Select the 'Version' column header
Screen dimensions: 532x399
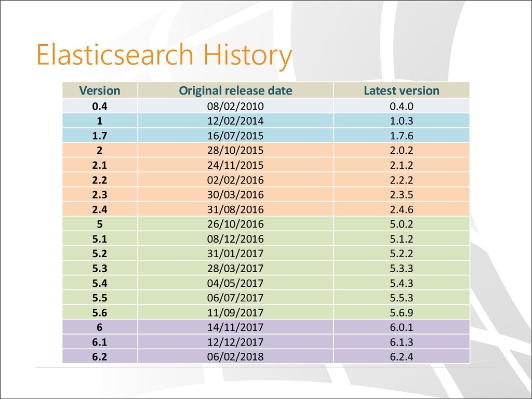pyautogui.click(x=100, y=90)
